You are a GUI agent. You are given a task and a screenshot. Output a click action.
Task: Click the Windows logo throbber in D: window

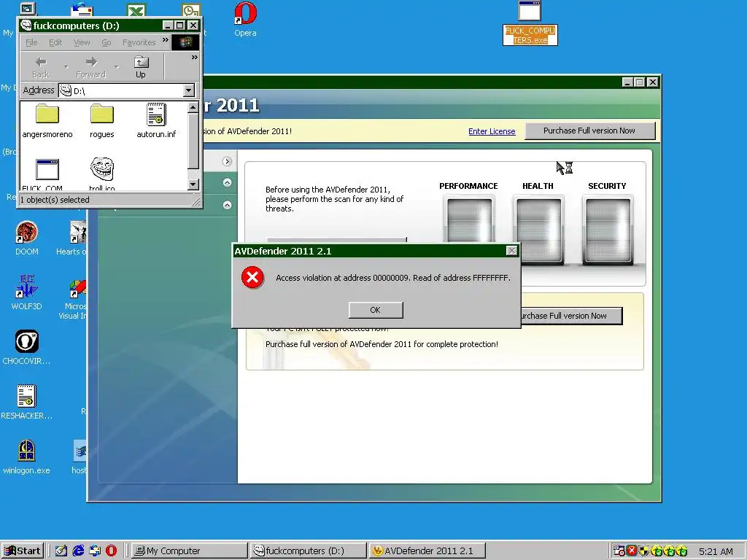185,42
